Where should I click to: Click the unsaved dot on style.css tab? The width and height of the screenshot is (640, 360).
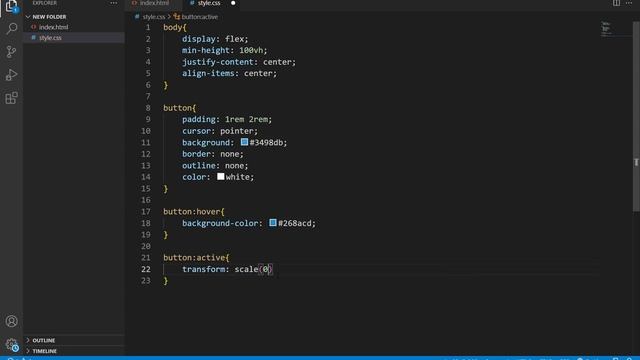(233, 3)
